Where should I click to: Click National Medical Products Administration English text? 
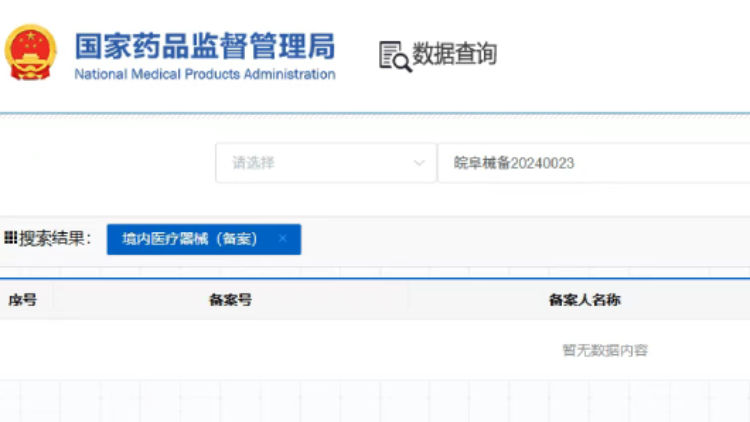205,74
